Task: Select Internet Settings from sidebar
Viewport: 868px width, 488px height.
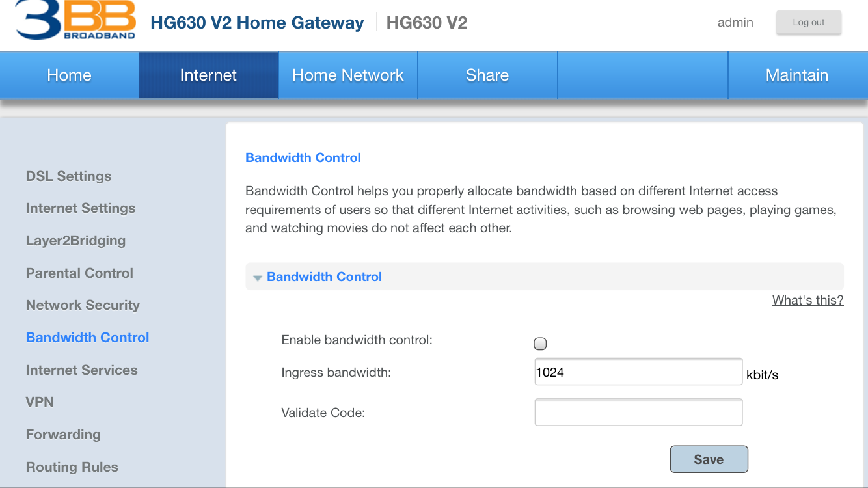Action: (x=81, y=208)
